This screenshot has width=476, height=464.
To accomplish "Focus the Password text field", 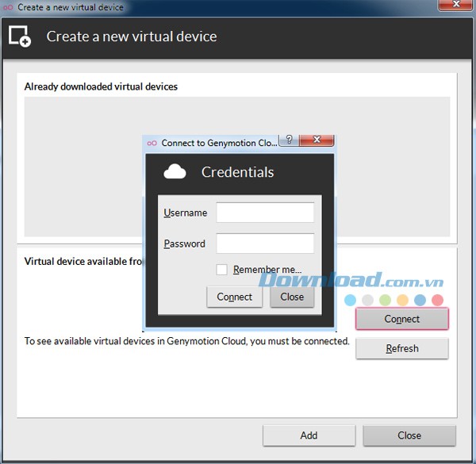I will [265, 244].
